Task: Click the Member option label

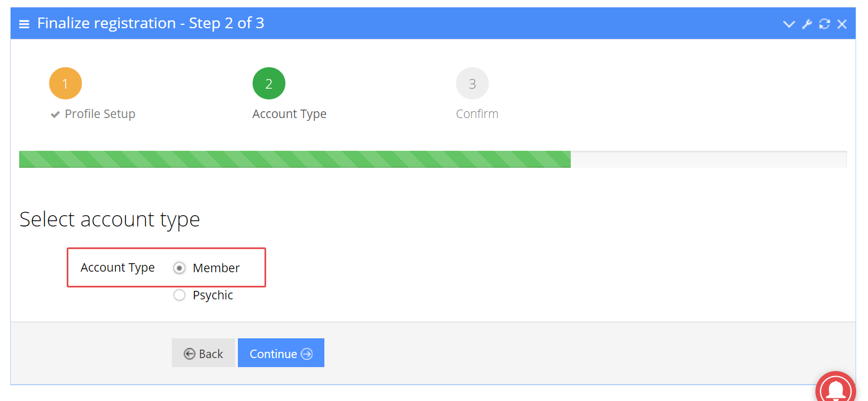Action: pos(216,268)
